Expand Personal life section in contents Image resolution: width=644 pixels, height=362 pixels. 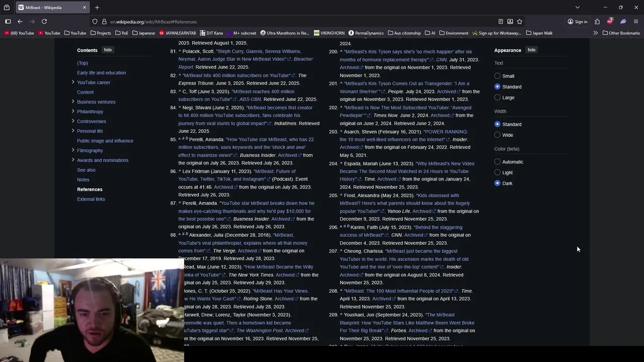(73, 131)
